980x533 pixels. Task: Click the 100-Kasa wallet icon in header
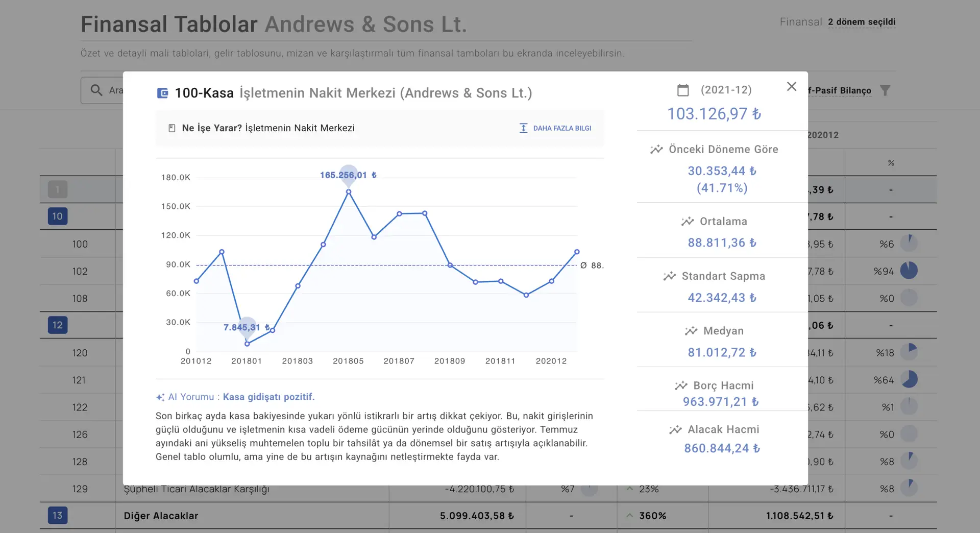(162, 93)
